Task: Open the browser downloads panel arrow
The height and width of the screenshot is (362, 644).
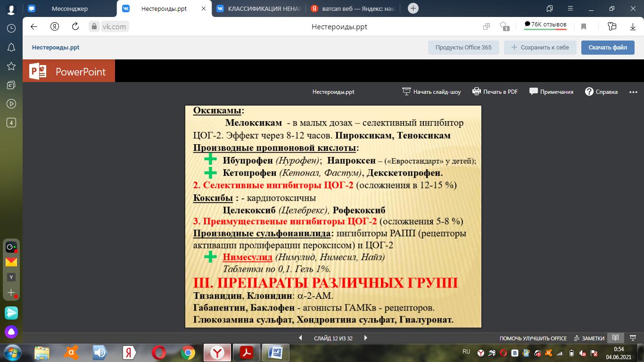Action: (x=633, y=27)
